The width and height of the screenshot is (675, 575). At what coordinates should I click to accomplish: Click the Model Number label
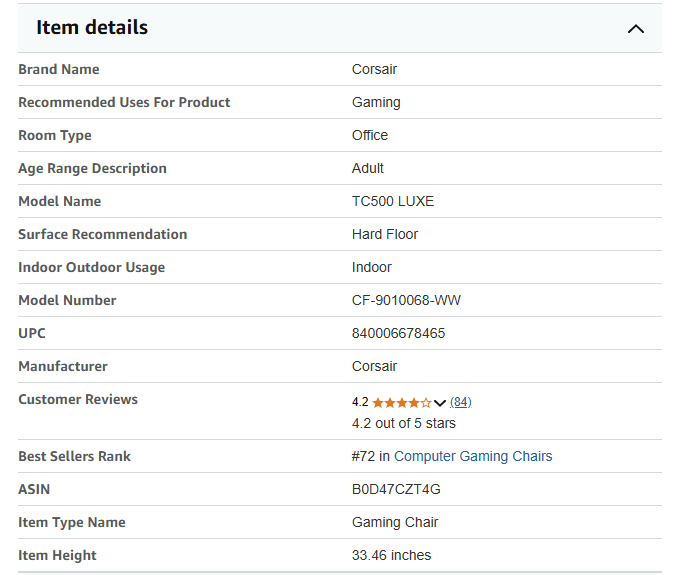pyautogui.click(x=68, y=300)
